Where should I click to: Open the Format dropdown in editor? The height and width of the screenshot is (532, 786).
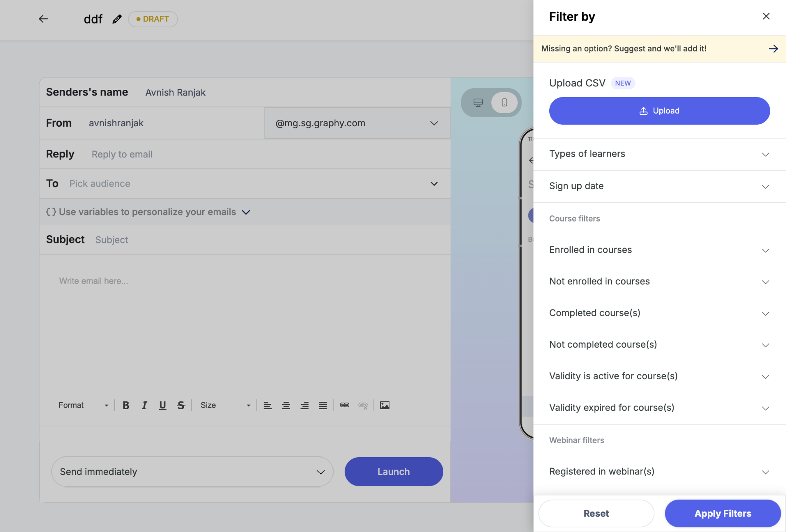click(x=83, y=405)
